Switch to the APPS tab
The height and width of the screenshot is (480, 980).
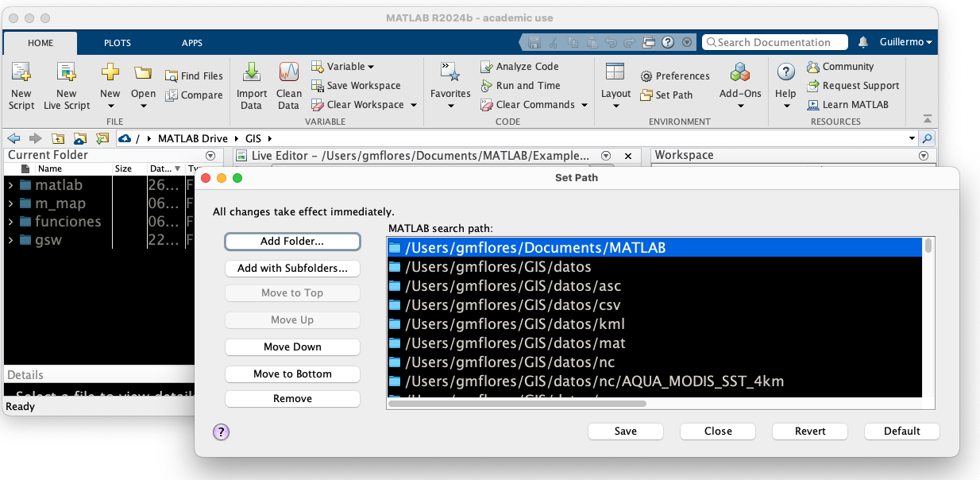tap(192, 43)
